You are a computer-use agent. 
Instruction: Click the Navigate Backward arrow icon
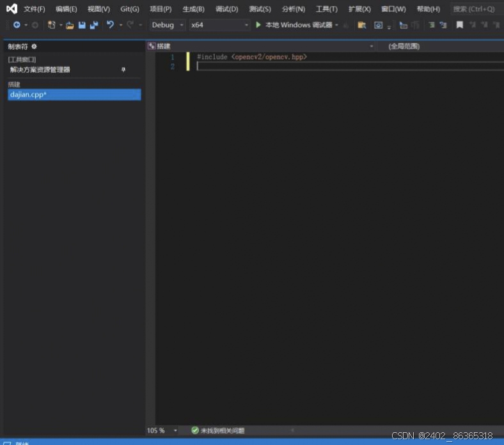pyautogui.click(x=17, y=25)
